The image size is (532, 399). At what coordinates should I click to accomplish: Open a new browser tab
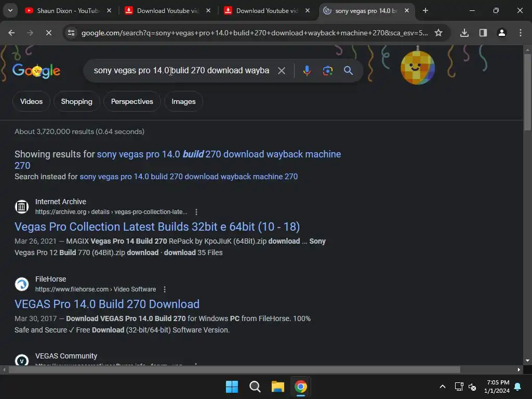tap(425, 10)
